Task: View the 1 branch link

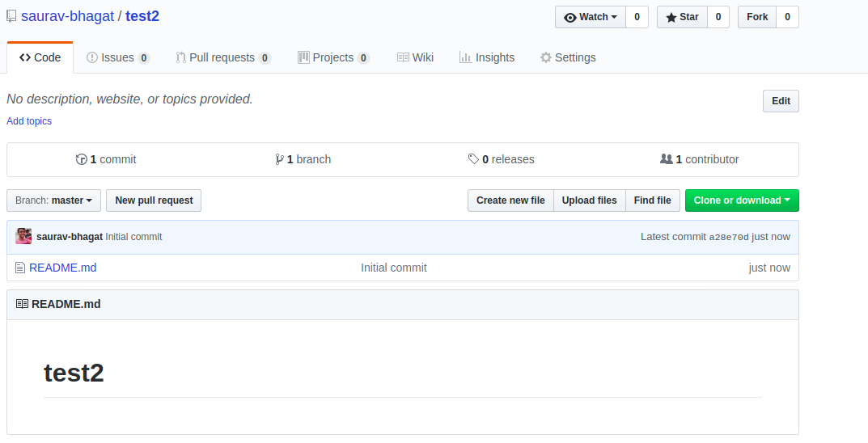Action: (x=303, y=159)
